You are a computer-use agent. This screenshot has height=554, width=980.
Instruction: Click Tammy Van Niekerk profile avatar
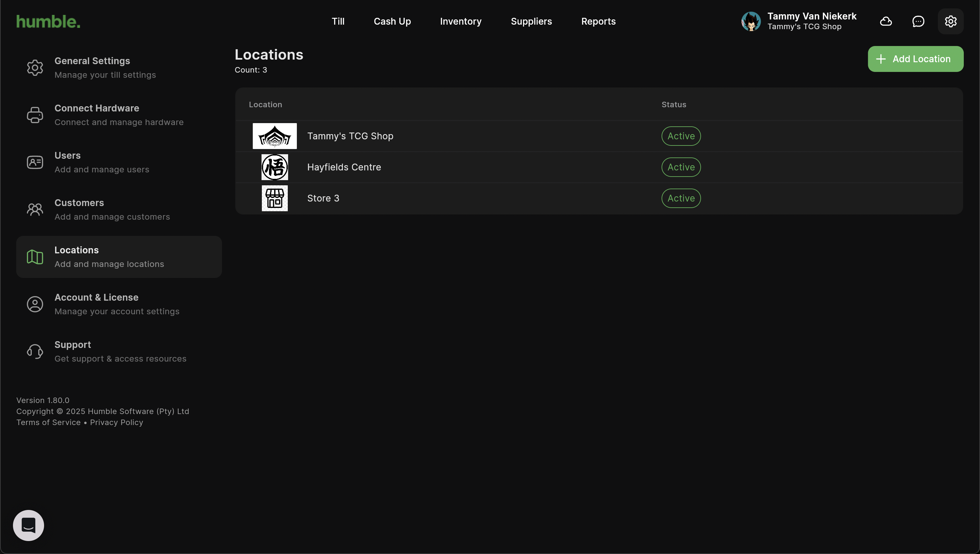click(x=751, y=21)
